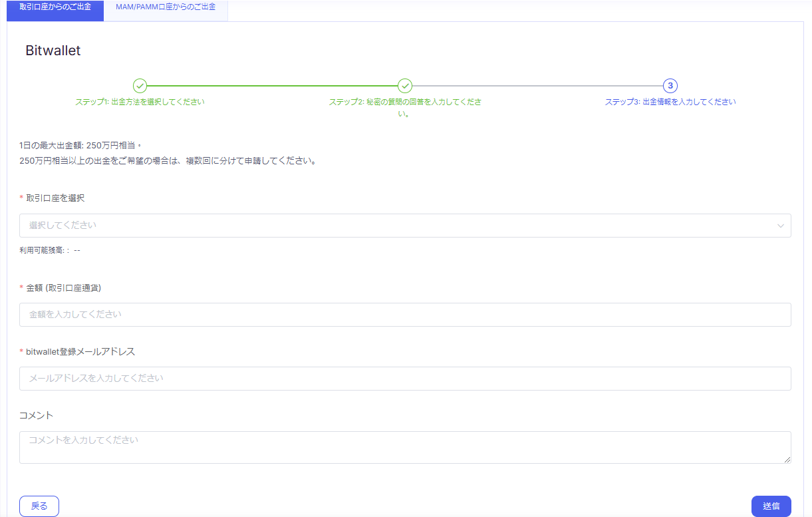
Task: Click the comment box resize handle
Action: pos(787,459)
